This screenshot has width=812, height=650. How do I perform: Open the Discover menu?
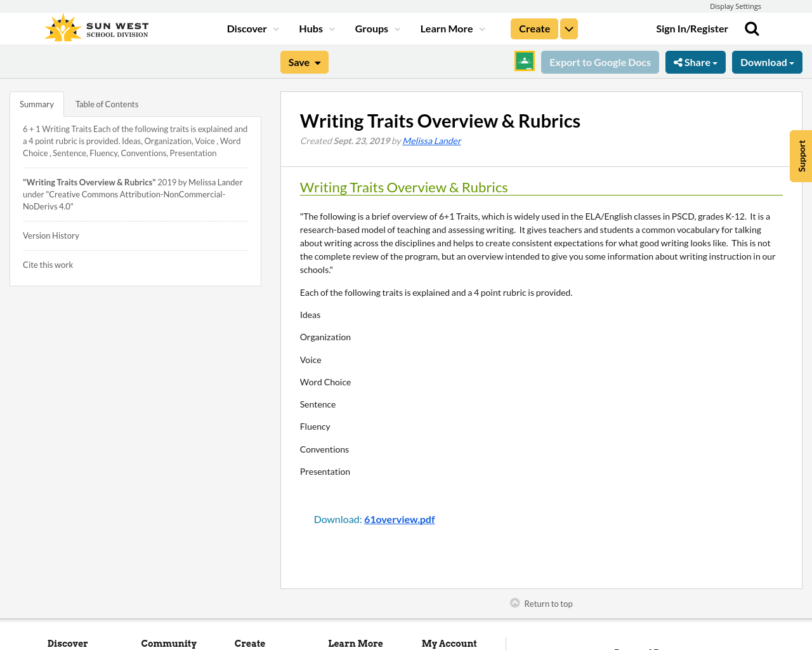click(x=247, y=27)
